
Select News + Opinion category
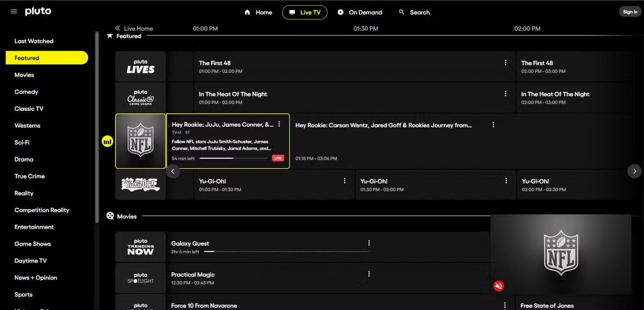(36, 278)
